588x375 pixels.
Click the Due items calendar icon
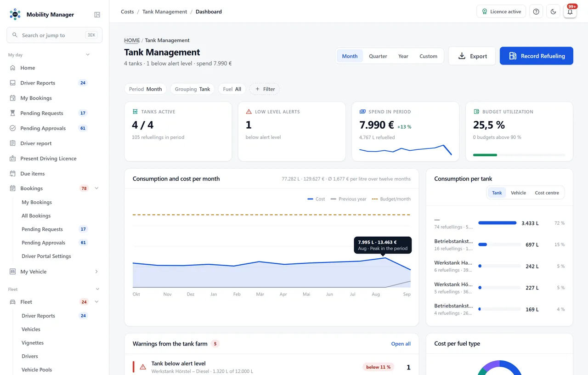pyautogui.click(x=12, y=174)
